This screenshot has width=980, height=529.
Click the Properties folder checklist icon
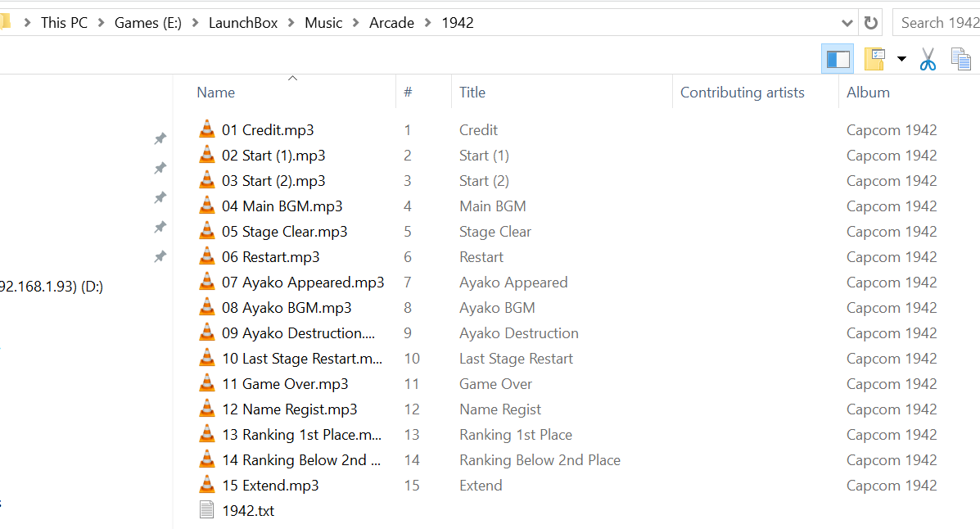tap(875, 60)
